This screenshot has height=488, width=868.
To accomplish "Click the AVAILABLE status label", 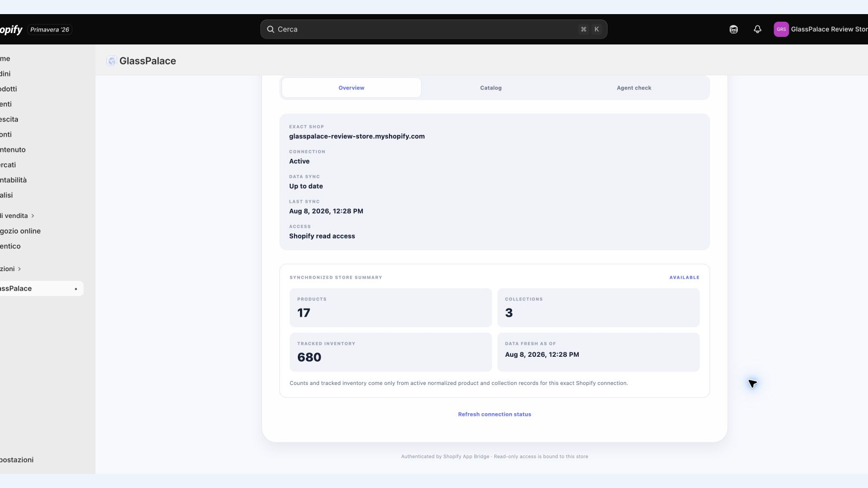I will click(x=684, y=278).
